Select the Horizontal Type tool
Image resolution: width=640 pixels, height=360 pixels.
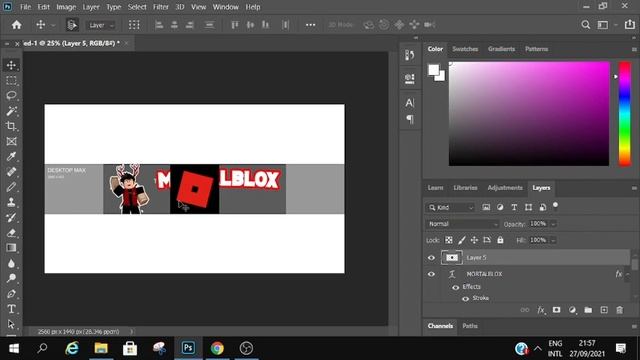pyautogui.click(x=11, y=309)
